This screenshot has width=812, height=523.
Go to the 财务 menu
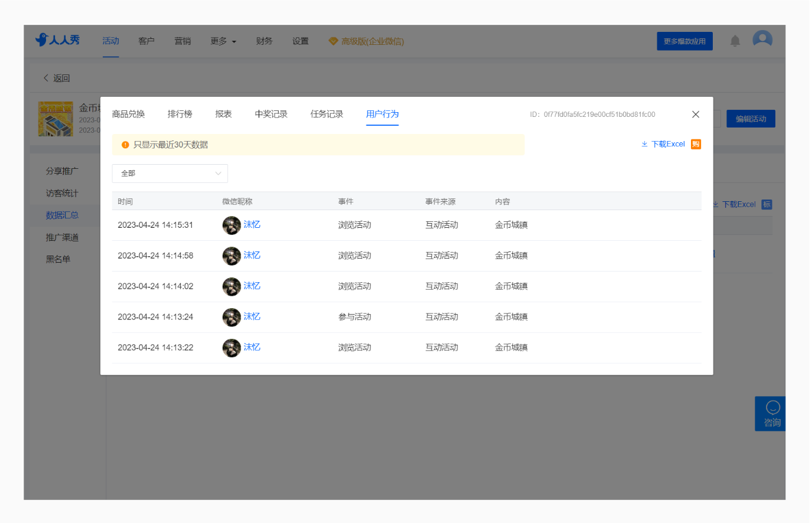tap(264, 41)
